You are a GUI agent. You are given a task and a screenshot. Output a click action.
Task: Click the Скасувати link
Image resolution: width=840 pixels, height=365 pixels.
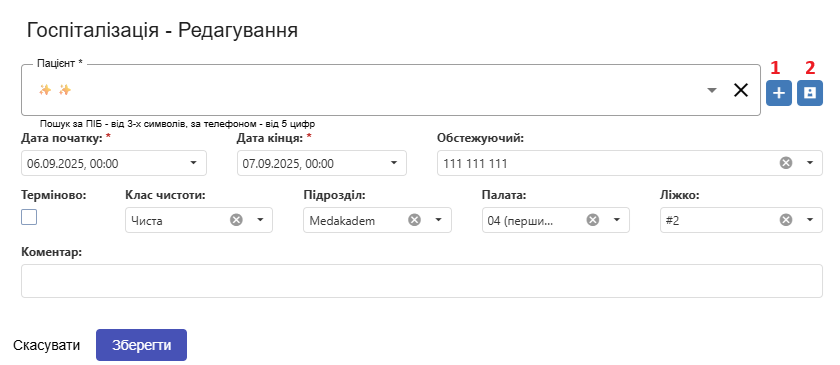(x=47, y=345)
